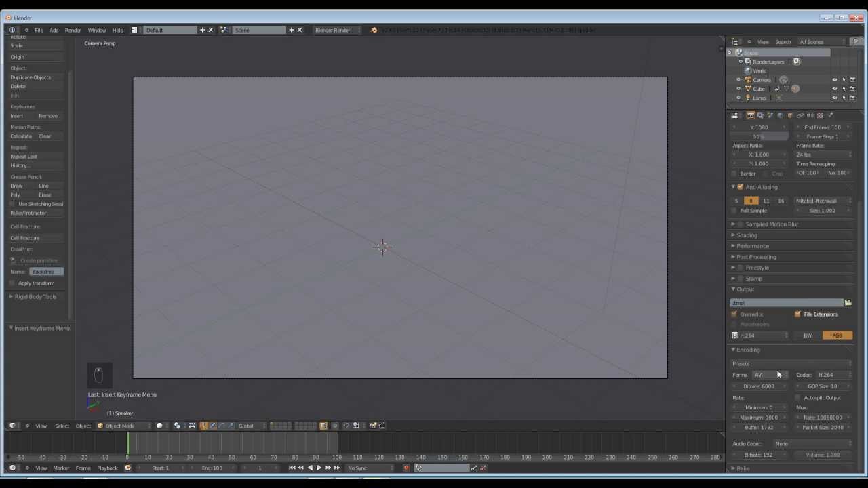This screenshot has height=488, width=868.
Task: Click the OpenGL render image icon
Action: 373,426
